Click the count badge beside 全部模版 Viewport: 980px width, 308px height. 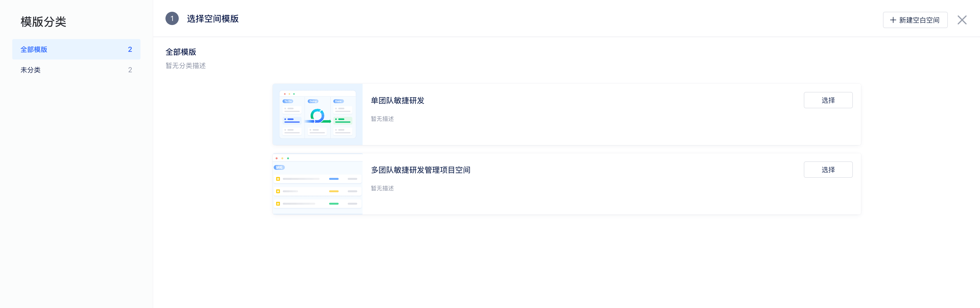click(130, 50)
